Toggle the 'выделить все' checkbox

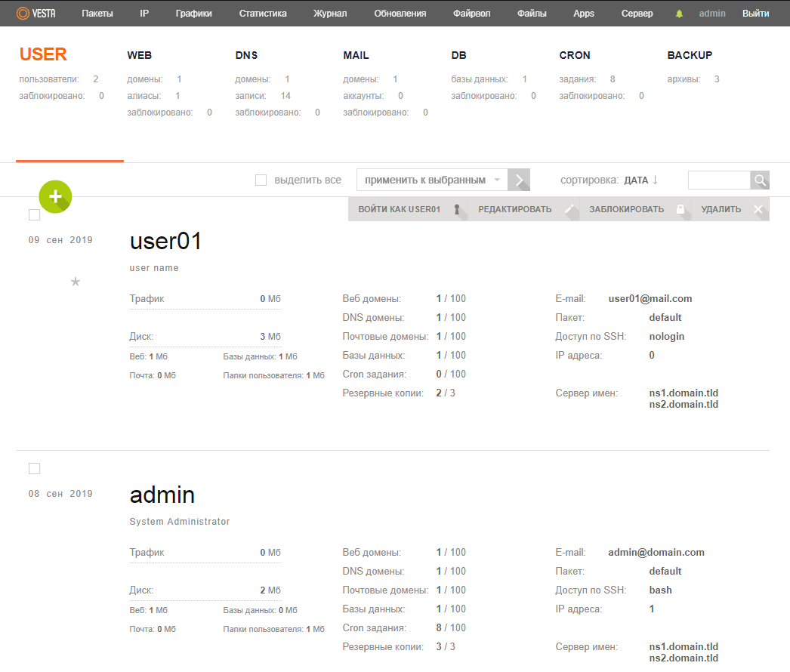pos(261,180)
